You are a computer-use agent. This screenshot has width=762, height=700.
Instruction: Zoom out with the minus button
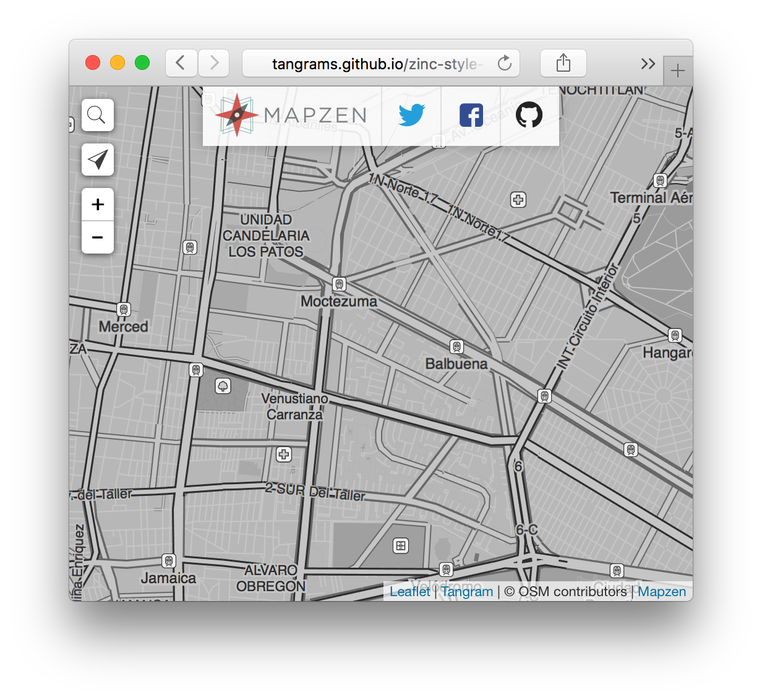98,237
